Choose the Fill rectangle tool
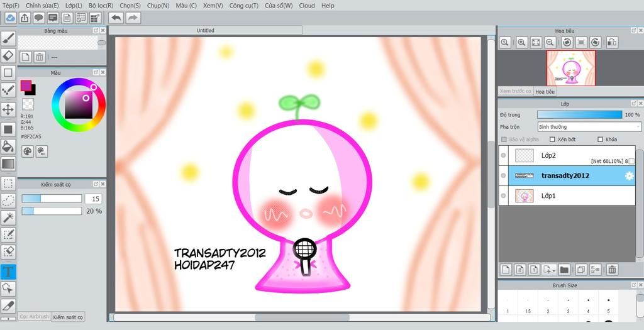The width and height of the screenshot is (644, 330). 8,129
